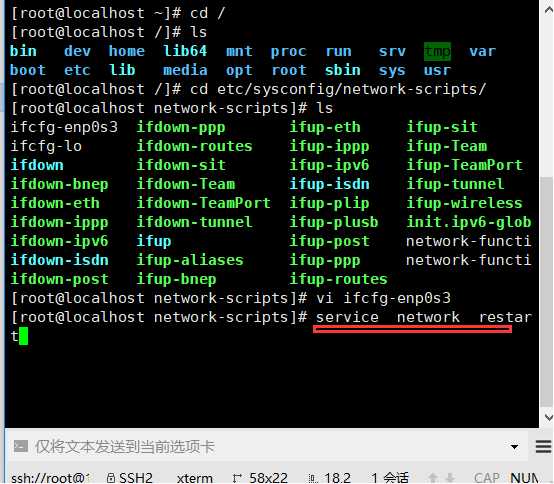Click the standalone 'ifdown' entry
Image resolution: width=554 pixels, height=484 pixels.
(37, 165)
